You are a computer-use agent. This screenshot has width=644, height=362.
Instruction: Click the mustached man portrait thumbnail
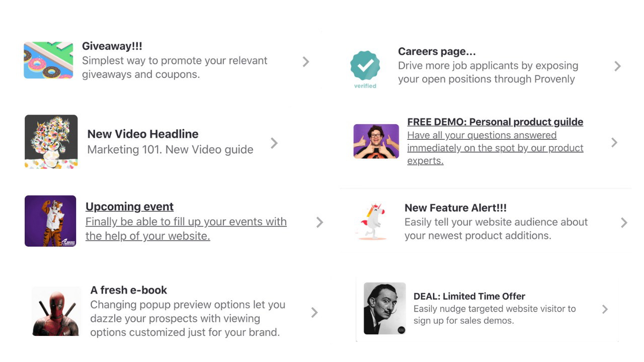(384, 308)
